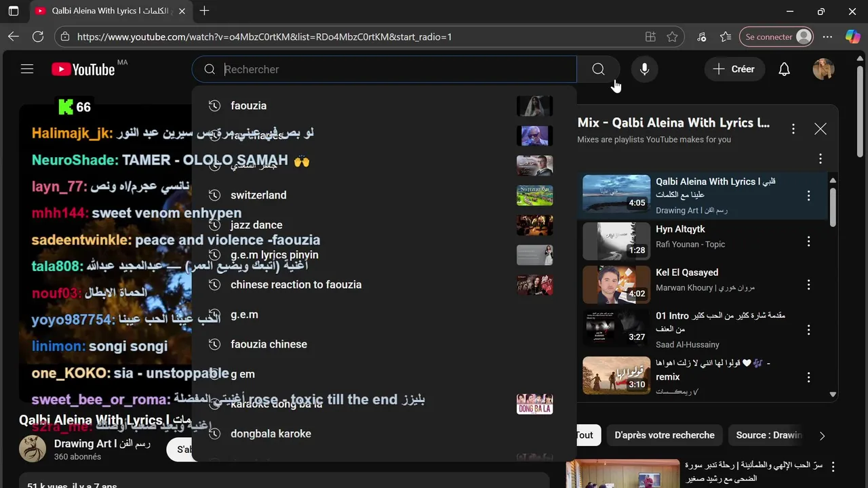
Task: Open options for Hyn Altqytk playlist item
Action: [x=808, y=241]
